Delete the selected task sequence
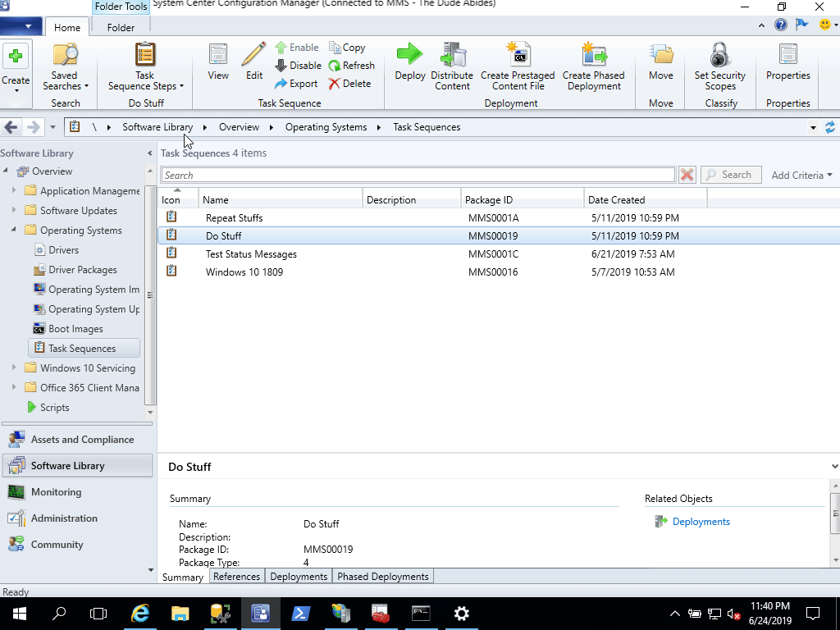Viewport: 840px width, 630px height. [x=349, y=84]
